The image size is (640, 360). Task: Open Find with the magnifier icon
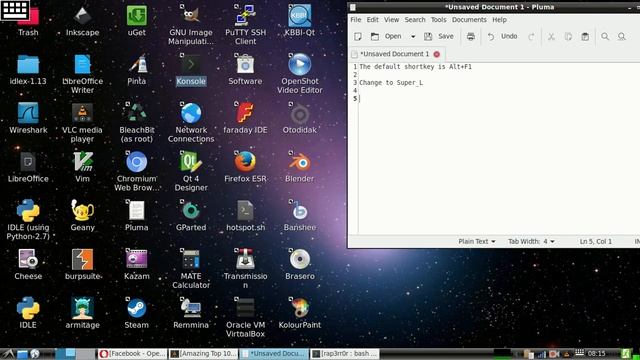pyautogui.click(x=605, y=37)
